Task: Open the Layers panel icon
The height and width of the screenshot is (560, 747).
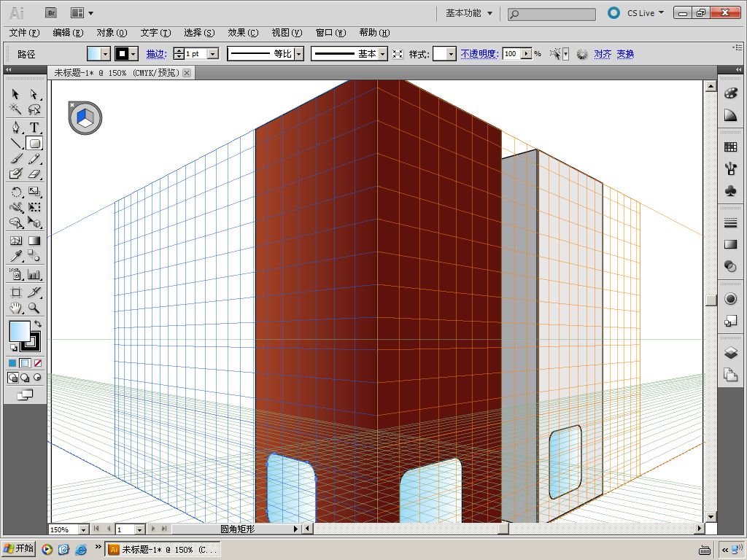Action: coord(730,353)
